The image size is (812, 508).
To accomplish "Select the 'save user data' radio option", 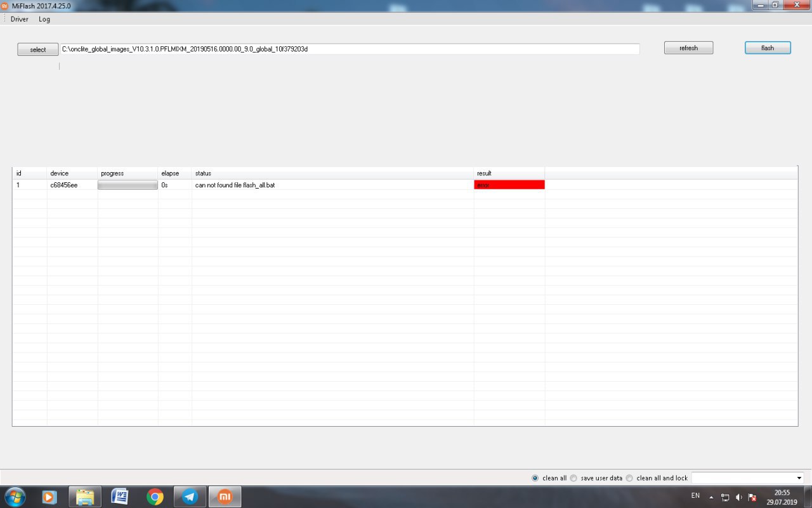I will (596, 478).
